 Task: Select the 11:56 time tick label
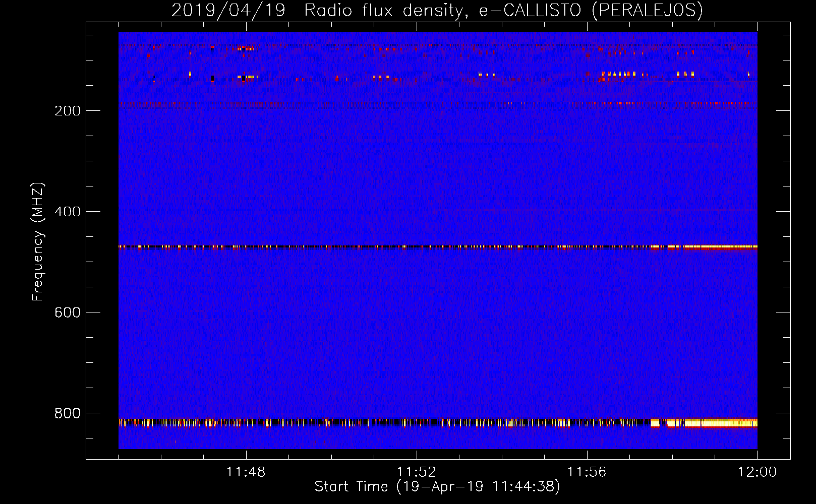tap(587, 472)
